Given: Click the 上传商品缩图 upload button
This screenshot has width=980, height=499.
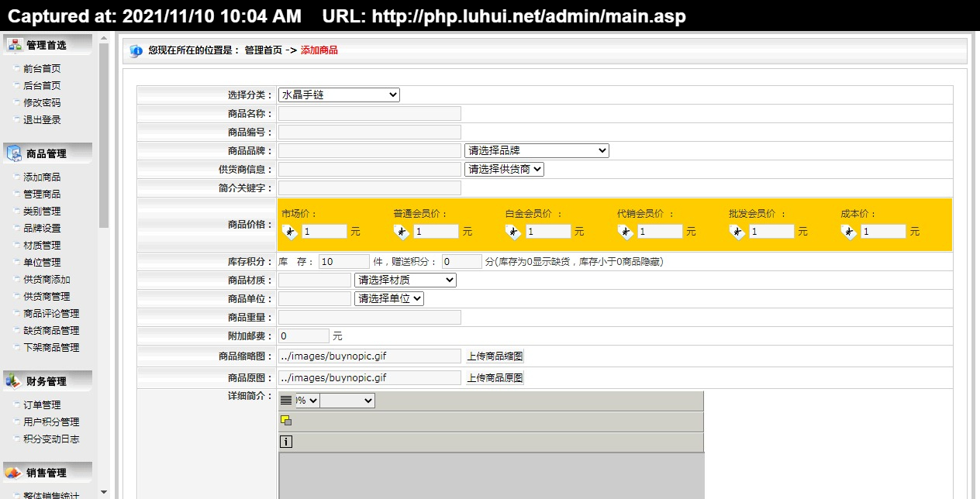Looking at the screenshot, I should tap(495, 356).
